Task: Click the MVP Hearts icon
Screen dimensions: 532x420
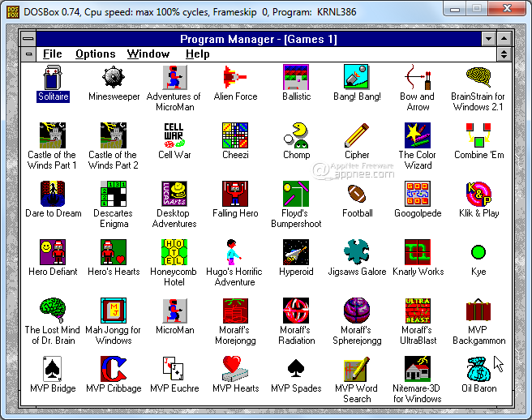Action: click(x=235, y=369)
